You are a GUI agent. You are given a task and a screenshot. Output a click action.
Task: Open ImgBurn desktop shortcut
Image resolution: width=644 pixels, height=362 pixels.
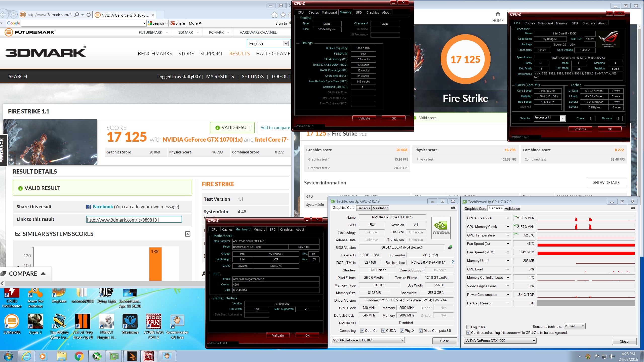[59, 296]
